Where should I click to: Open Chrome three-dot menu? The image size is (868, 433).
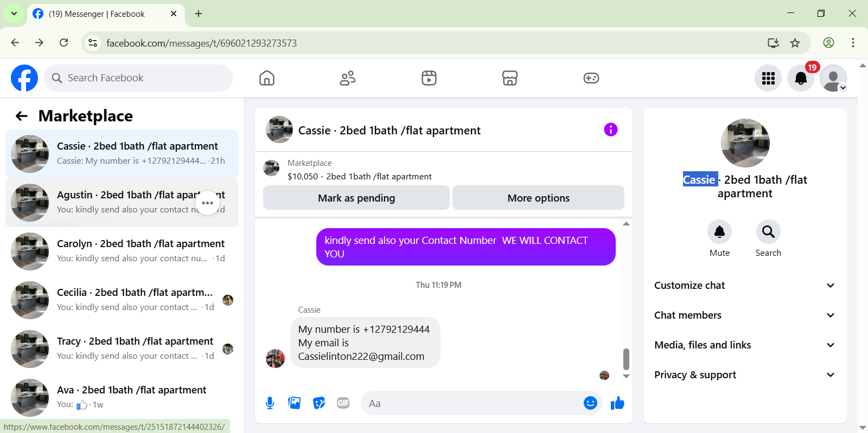853,43
